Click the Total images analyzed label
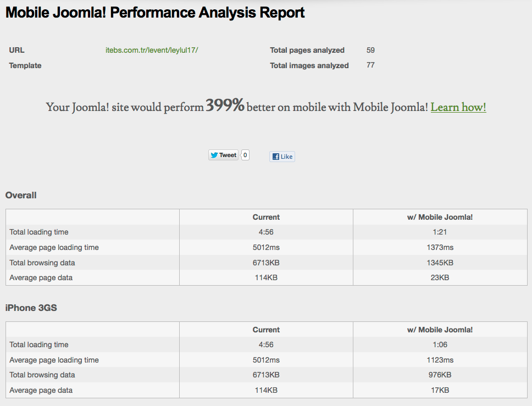532x406 pixels. tap(309, 65)
